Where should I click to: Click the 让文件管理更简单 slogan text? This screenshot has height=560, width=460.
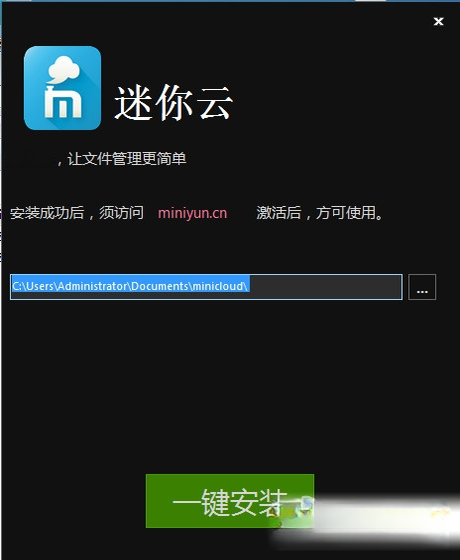pyautogui.click(x=126, y=159)
